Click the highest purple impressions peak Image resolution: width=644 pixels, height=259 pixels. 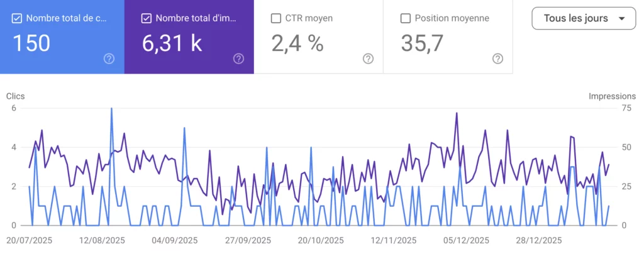457,113
